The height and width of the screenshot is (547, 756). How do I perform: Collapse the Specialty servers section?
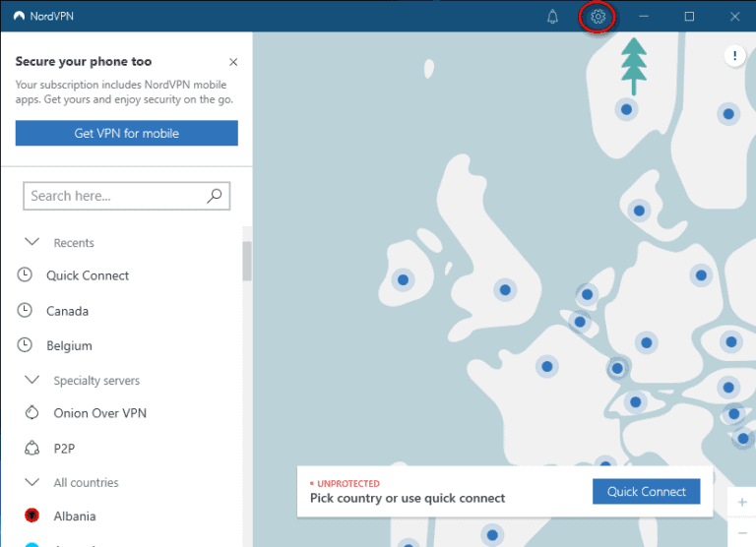(31, 380)
